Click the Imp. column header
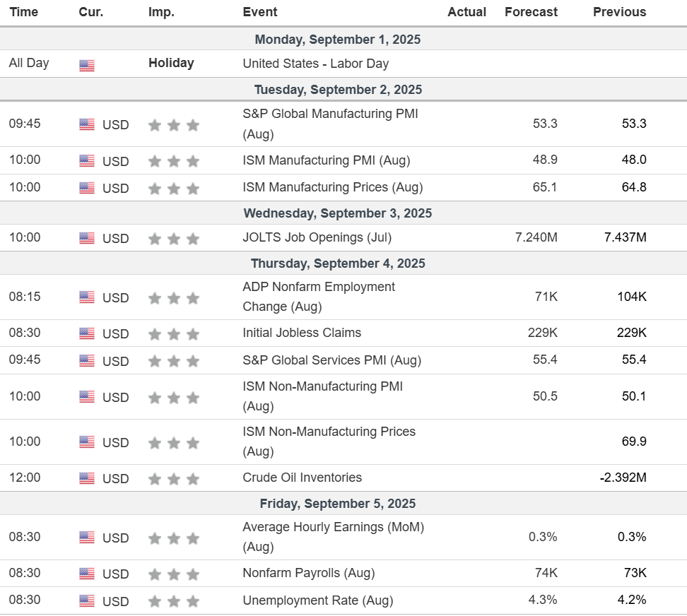 [x=161, y=12]
